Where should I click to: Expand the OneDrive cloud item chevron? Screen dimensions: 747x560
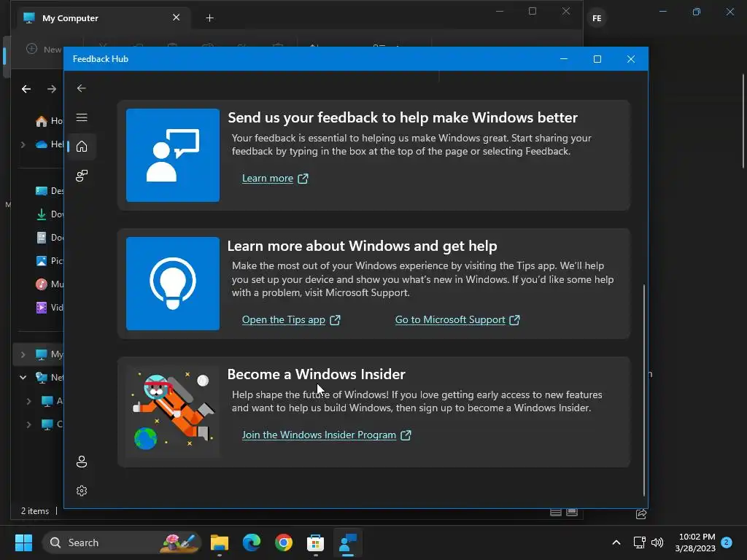coord(23,144)
